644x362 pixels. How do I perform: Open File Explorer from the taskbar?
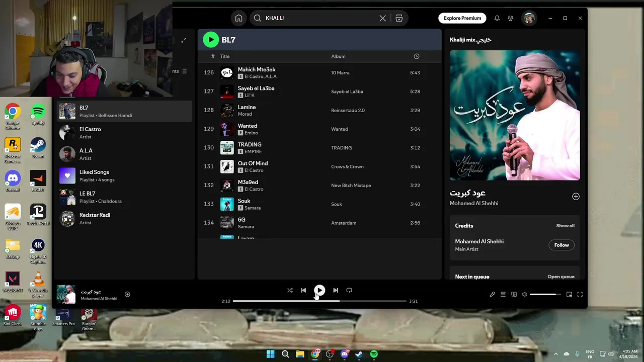coord(300,354)
